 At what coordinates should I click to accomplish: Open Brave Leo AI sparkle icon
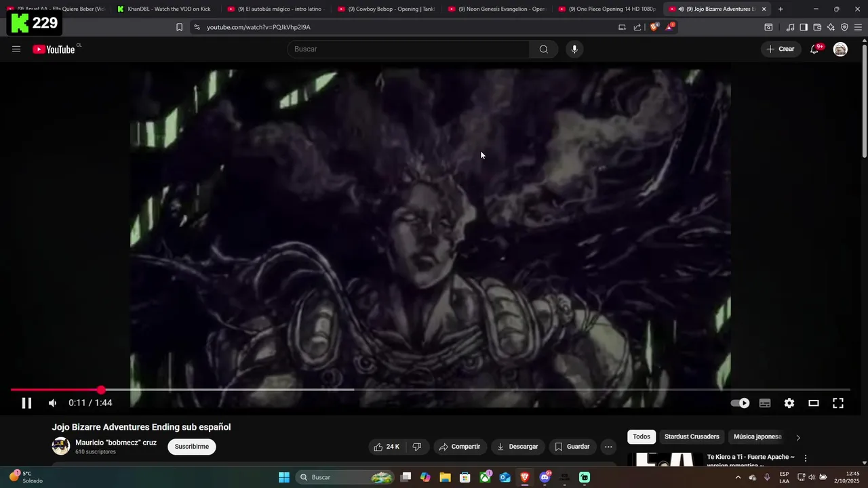831,27
